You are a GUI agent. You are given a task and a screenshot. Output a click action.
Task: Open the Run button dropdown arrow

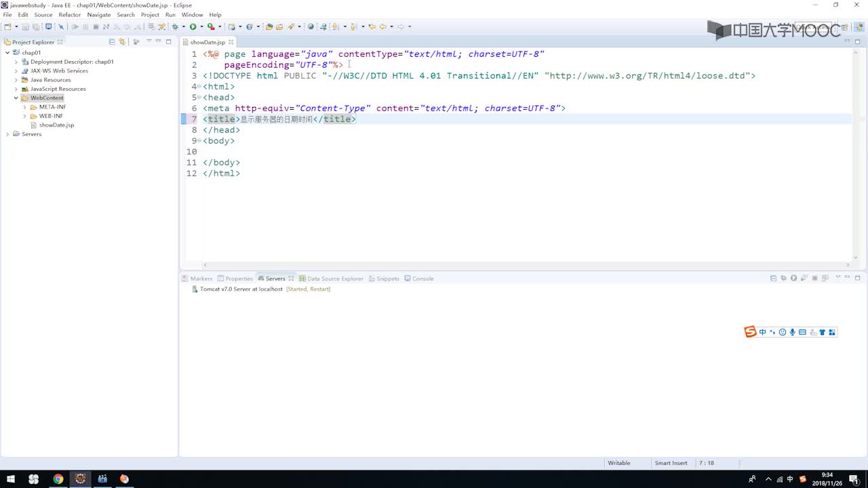click(x=201, y=26)
